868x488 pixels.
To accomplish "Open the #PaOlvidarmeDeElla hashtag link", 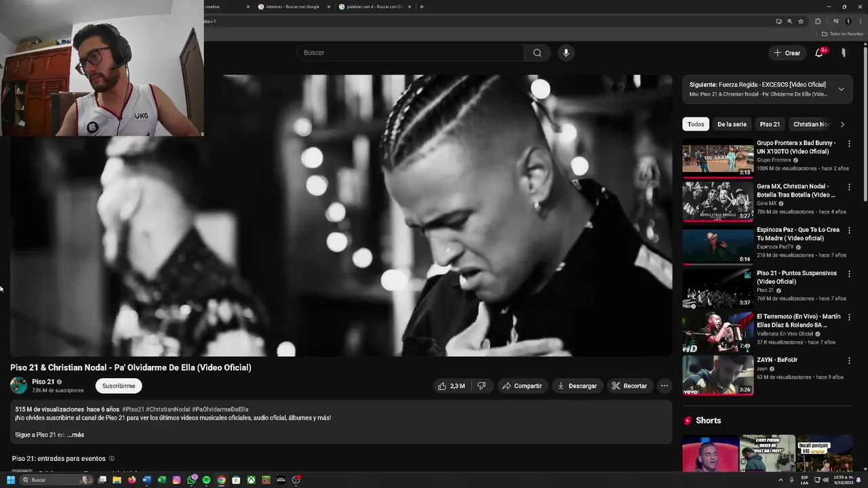I will point(220,409).
